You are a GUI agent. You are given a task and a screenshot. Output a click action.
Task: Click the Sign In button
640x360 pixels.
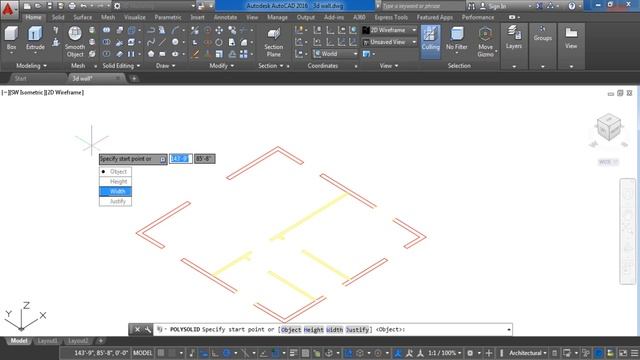[493, 6]
